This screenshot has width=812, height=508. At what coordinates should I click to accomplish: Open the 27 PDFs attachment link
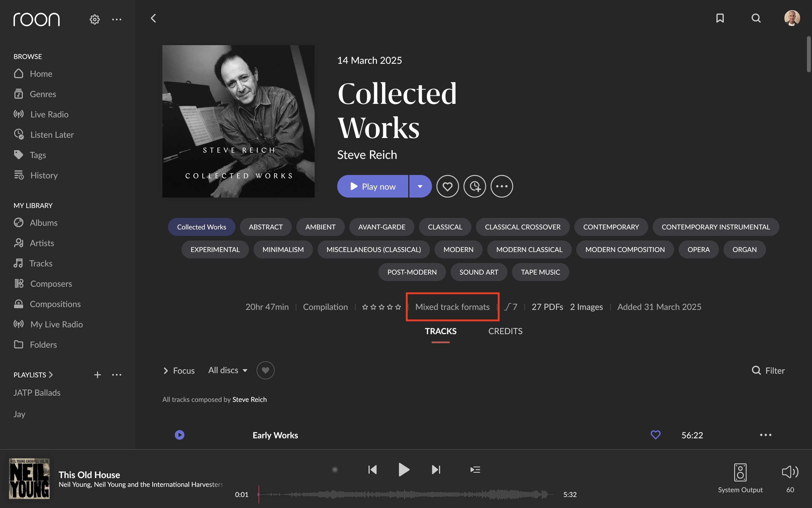pos(547,307)
